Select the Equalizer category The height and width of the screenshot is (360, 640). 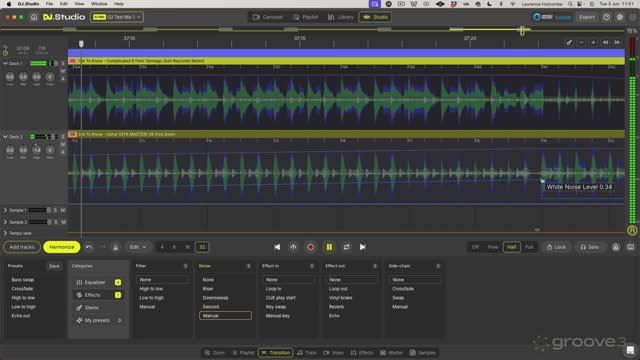click(x=98, y=282)
